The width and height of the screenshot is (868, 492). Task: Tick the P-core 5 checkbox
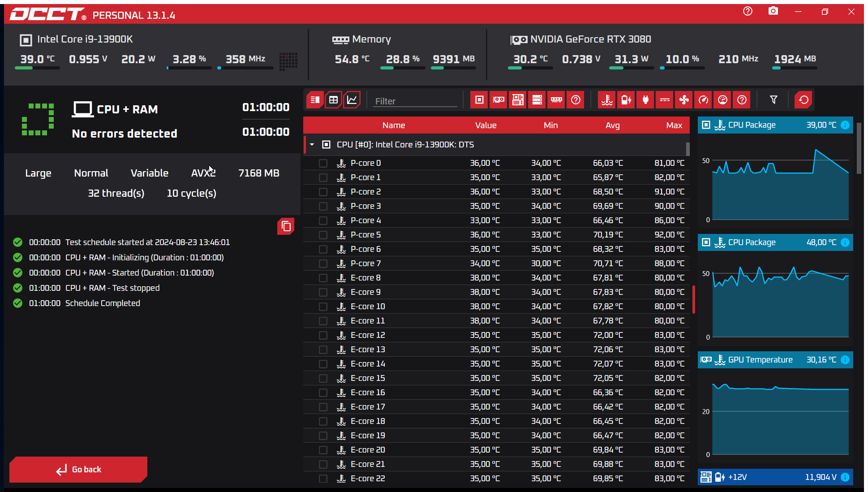(x=323, y=235)
